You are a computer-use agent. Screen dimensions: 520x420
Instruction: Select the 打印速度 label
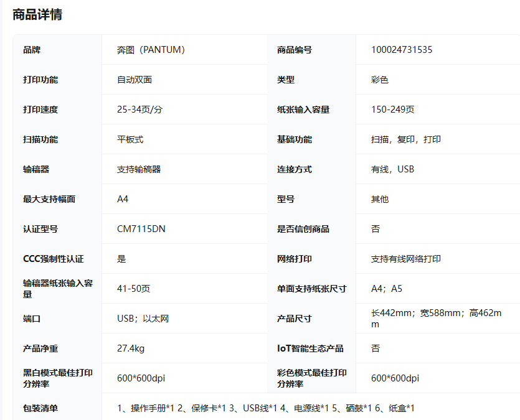pos(40,110)
